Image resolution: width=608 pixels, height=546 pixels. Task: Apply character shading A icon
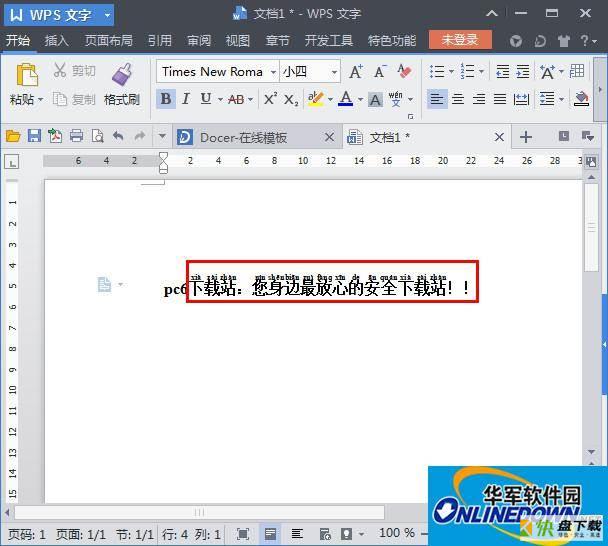(x=375, y=100)
